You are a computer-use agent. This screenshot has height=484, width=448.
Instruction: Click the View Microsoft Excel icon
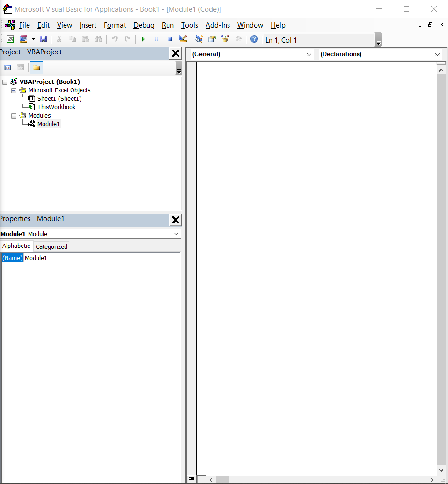tap(10, 39)
